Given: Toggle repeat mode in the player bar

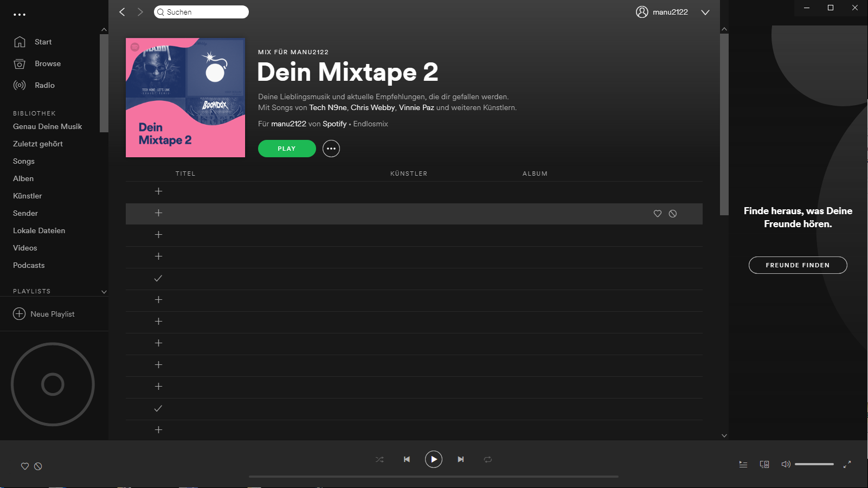Looking at the screenshot, I should pos(488,459).
